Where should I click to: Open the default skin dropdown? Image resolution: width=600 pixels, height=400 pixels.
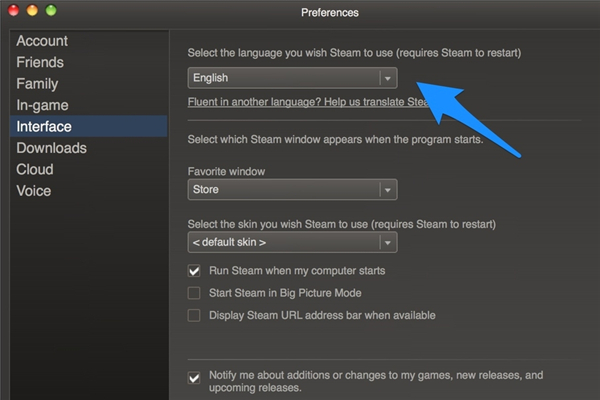[x=292, y=242]
